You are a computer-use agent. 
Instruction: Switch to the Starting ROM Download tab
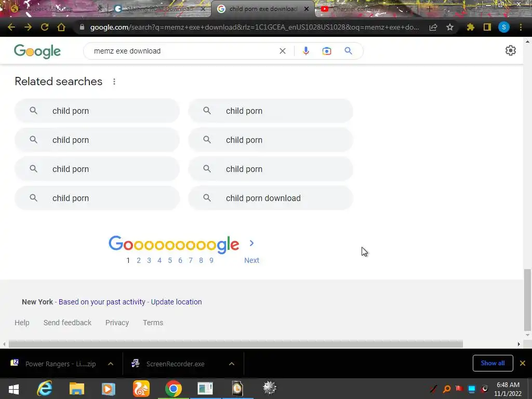click(159, 9)
